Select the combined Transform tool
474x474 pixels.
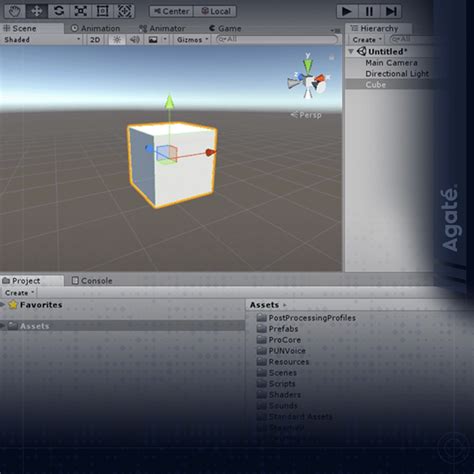coord(124,11)
